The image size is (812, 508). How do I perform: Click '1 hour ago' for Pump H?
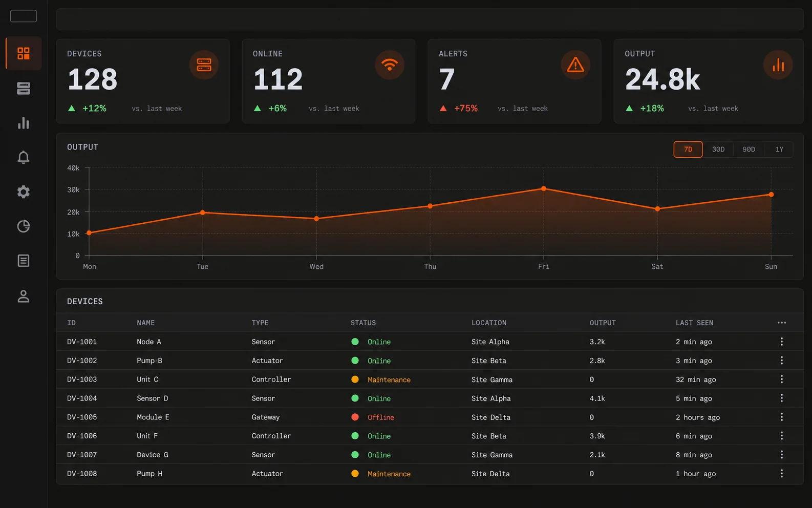coord(696,474)
